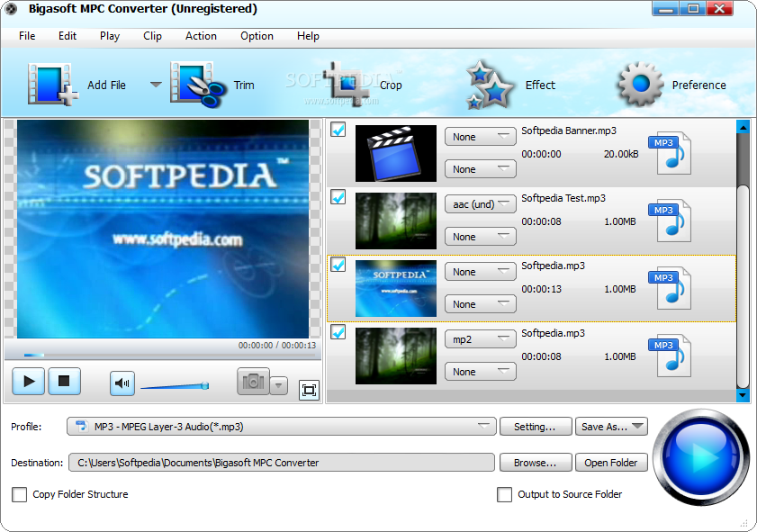Click the Stop button in preview
The height and width of the screenshot is (532, 757).
[64, 382]
